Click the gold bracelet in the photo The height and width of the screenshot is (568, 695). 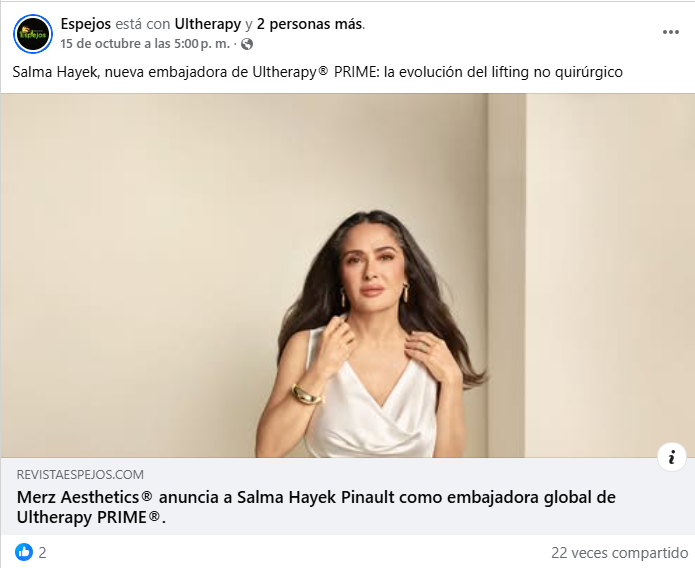click(306, 394)
